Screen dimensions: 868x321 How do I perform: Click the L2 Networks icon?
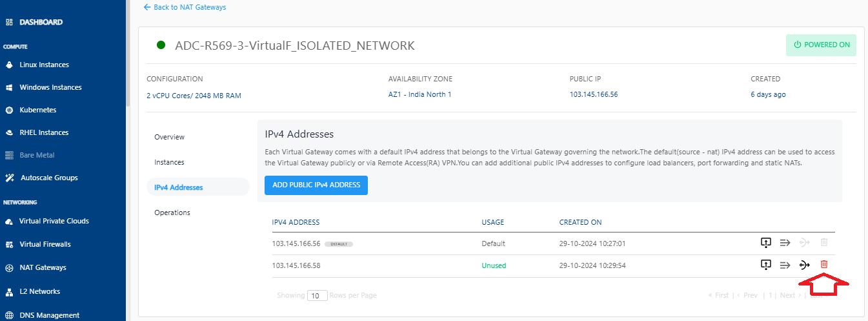[9, 292]
